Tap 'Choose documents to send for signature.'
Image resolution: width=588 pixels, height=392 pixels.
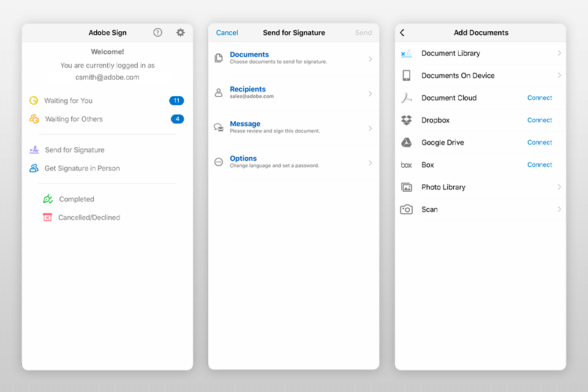point(279,62)
